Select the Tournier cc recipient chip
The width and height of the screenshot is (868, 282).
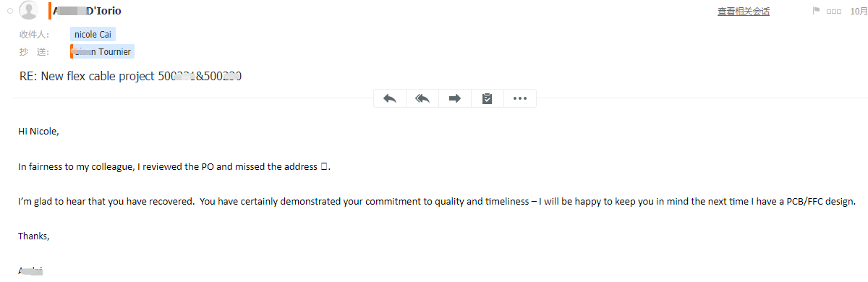[x=102, y=51]
